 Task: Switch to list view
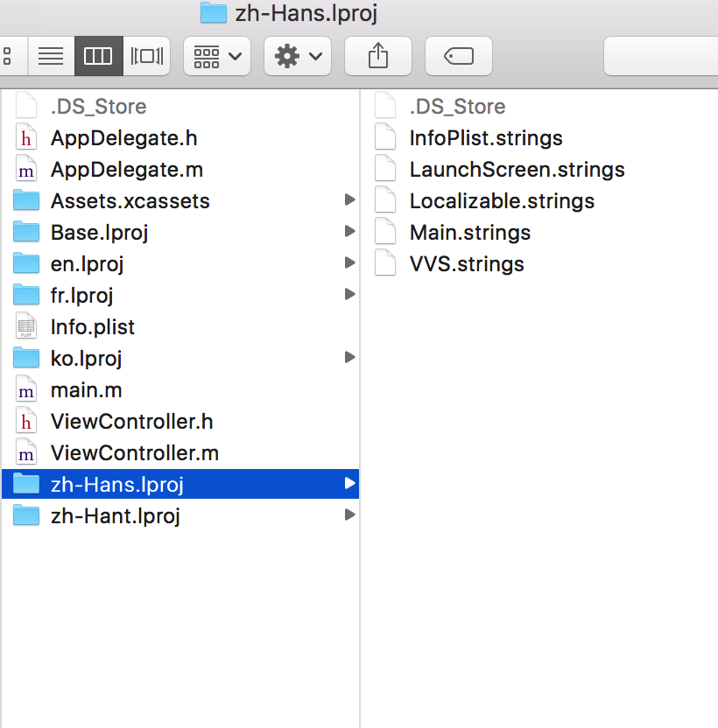[51, 56]
